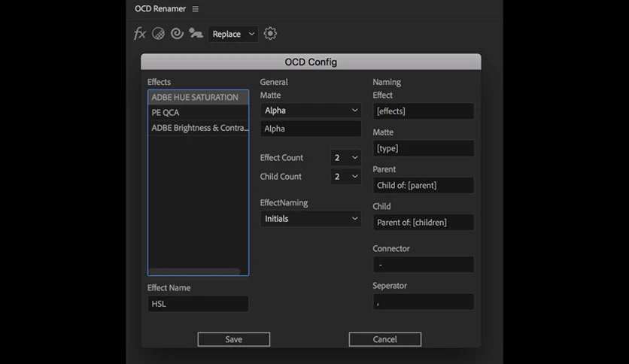Image resolution: width=629 pixels, height=364 pixels.
Task: Select PE QCA in effects list
Action: point(198,113)
